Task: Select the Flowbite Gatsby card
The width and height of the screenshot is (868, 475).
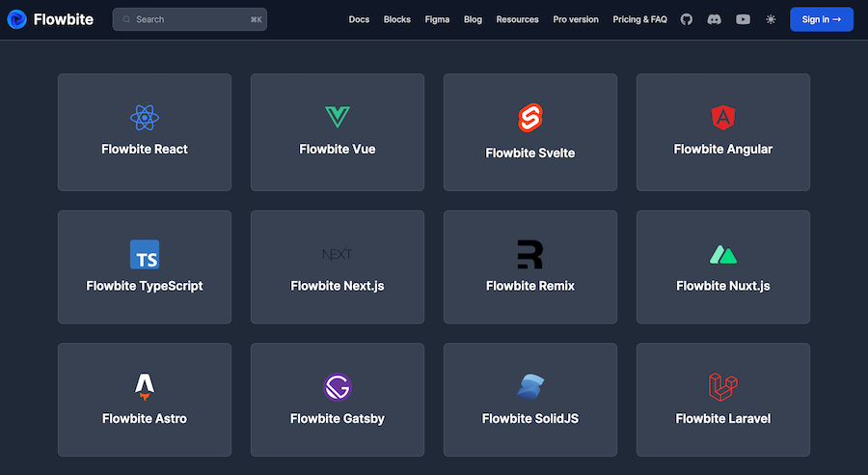Action: [338, 400]
